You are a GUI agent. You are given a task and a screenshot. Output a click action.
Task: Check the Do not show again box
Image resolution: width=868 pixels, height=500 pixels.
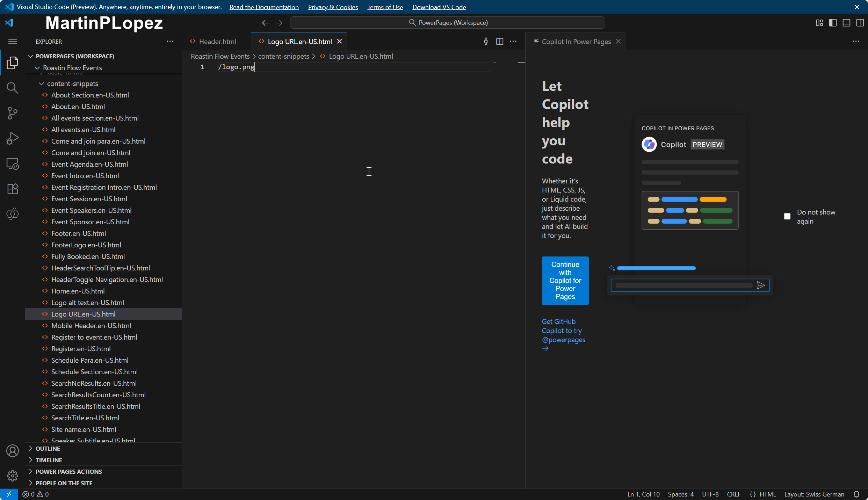click(x=787, y=216)
